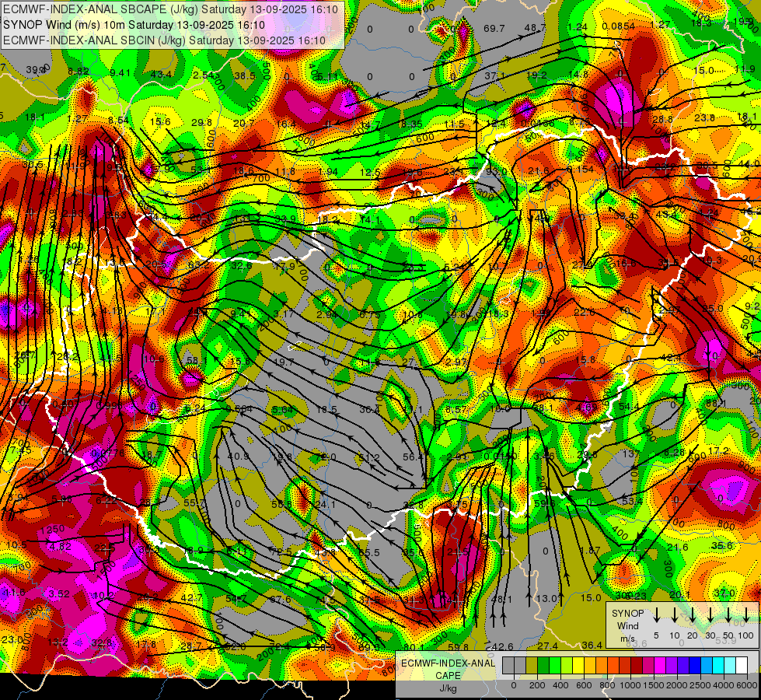Click the SBCAPE title line

170,9
